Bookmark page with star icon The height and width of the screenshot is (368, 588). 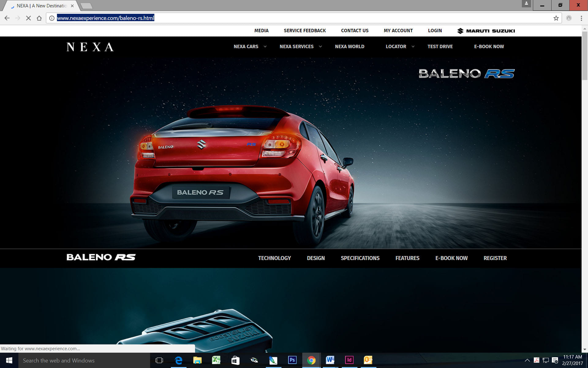click(x=556, y=18)
